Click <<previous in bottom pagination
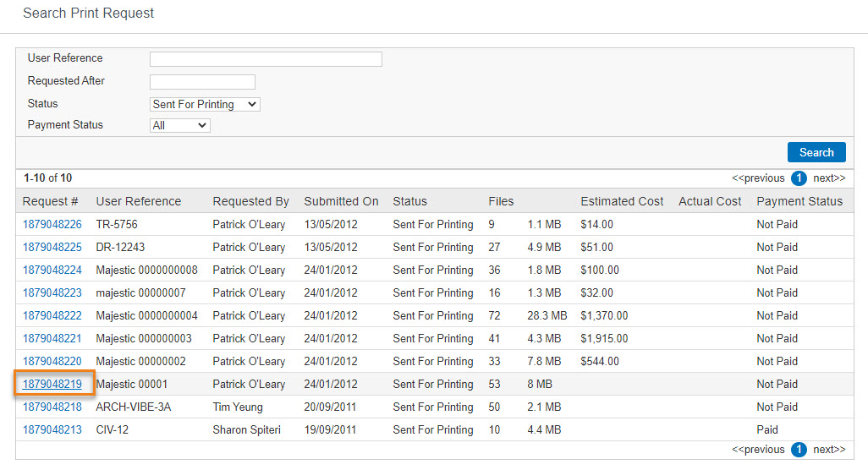868x470 pixels. click(x=758, y=450)
